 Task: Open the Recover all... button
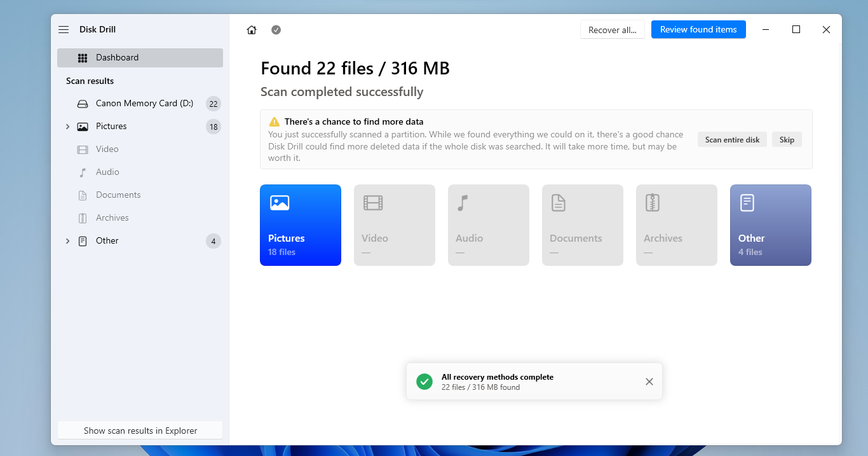[613, 30]
